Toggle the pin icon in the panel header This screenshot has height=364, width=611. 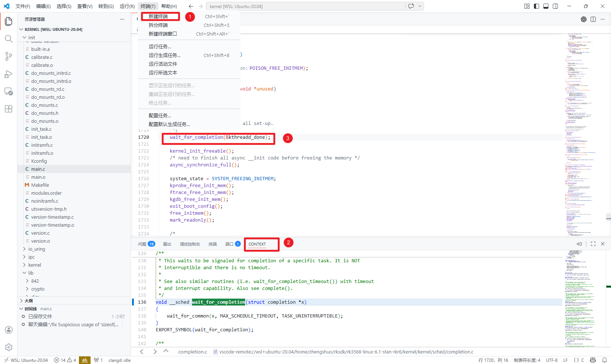pyautogui.click(x=579, y=244)
